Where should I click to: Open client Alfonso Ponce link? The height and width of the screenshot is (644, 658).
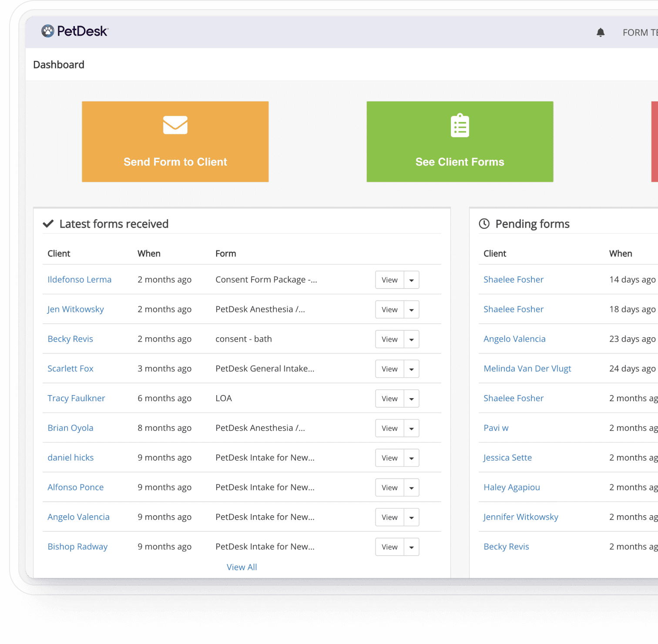coord(76,487)
